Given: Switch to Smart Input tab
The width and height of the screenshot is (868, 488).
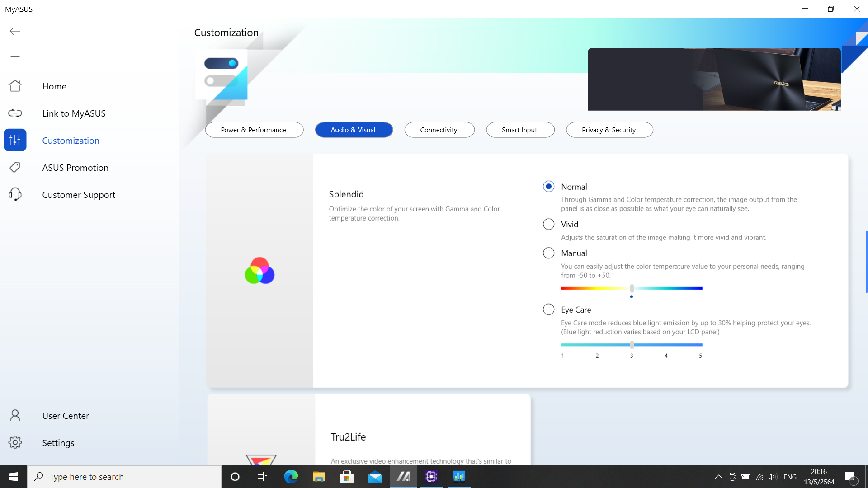Looking at the screenshot, I should click(x=520, y=130).
